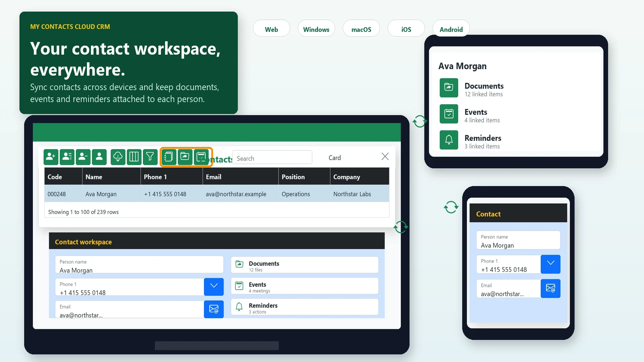Click Email field in Contact workspace

(129, 309)
